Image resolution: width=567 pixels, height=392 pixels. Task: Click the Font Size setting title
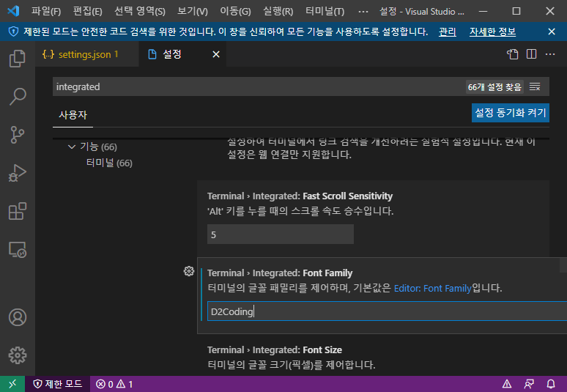(275, 350)
